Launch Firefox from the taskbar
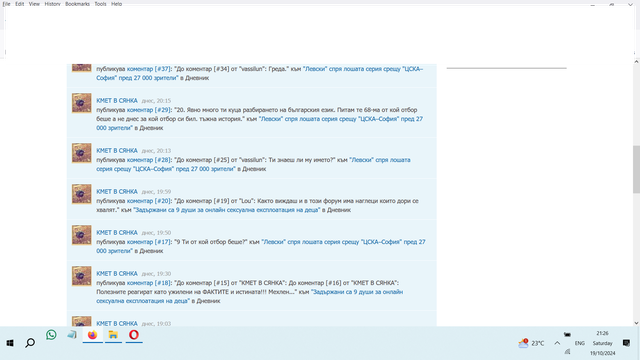Viewport: 640px width, 360px height. (93, 335)
